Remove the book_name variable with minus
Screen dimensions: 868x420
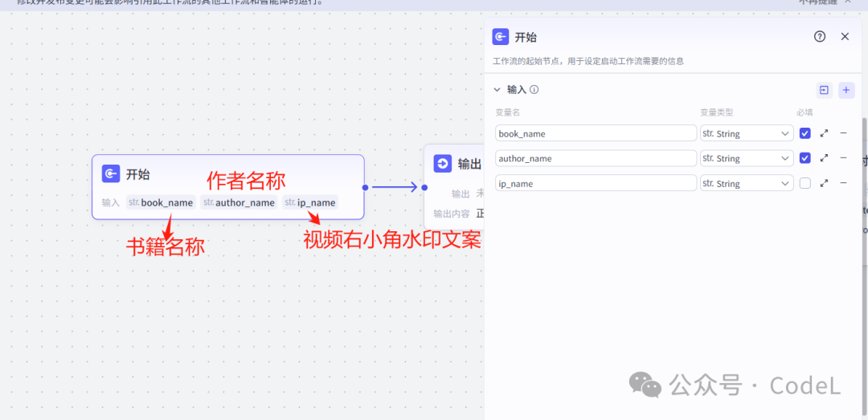[843, 133]
